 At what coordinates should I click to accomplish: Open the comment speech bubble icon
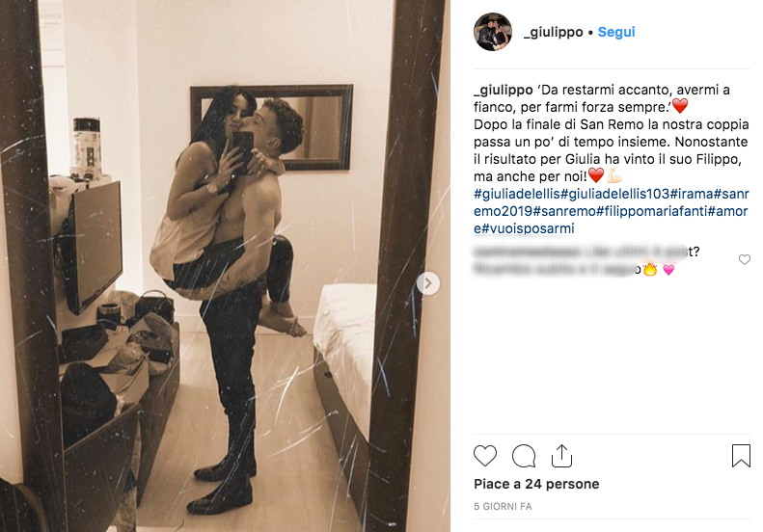tap(524, 456)
